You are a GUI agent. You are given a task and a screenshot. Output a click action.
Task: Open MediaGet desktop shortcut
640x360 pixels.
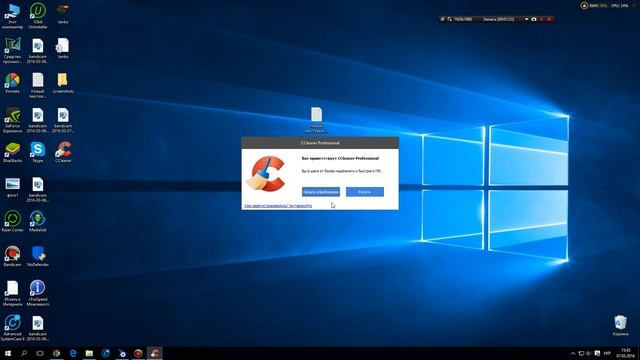[x=38, y=222]
